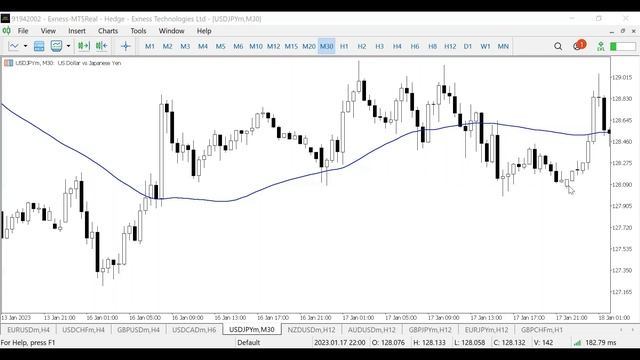Click the connection signal bars icon
640x360 pixels.
click(x=577, y=342)
